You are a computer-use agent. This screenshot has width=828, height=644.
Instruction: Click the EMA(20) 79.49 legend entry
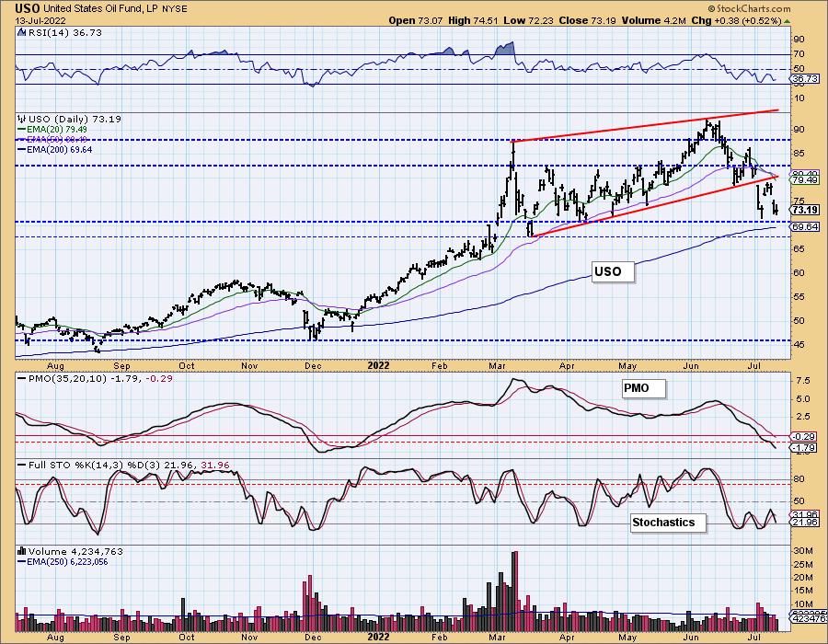(x=52, y=130)
